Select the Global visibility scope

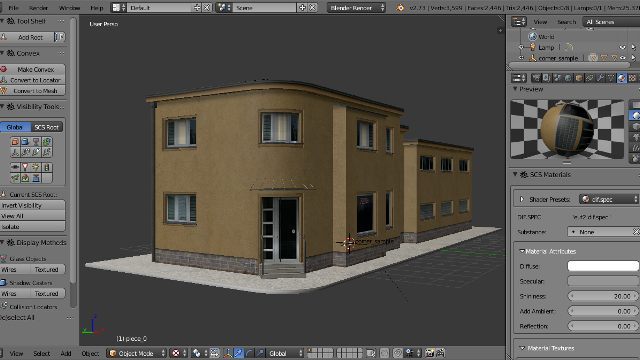pyautogui.click(x=15, y=127)
